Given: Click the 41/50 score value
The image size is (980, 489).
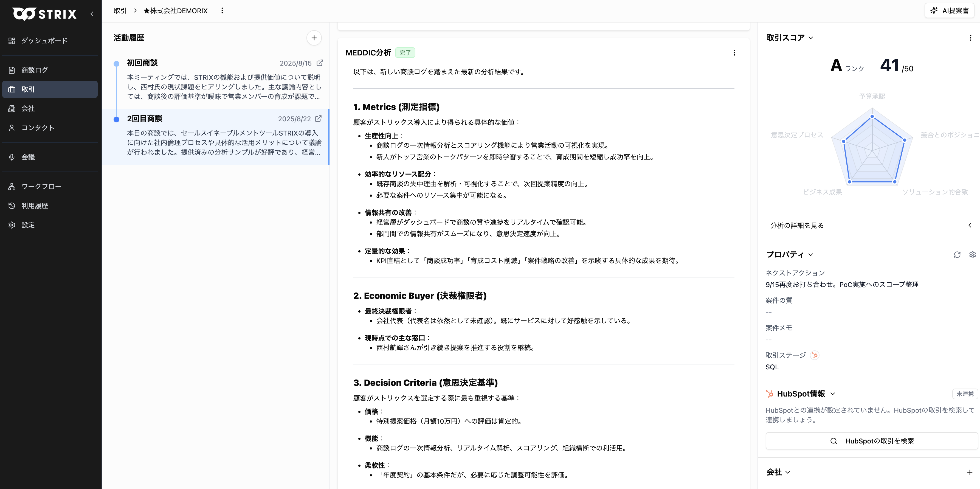Looking at the screenshot, I should click(896, 66).
